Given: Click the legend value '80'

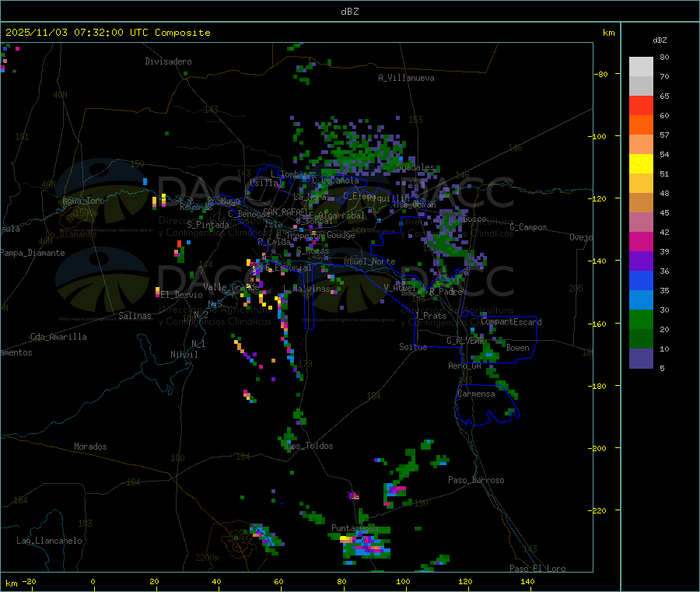Looking at the screenshot, I should pos(664,57).
